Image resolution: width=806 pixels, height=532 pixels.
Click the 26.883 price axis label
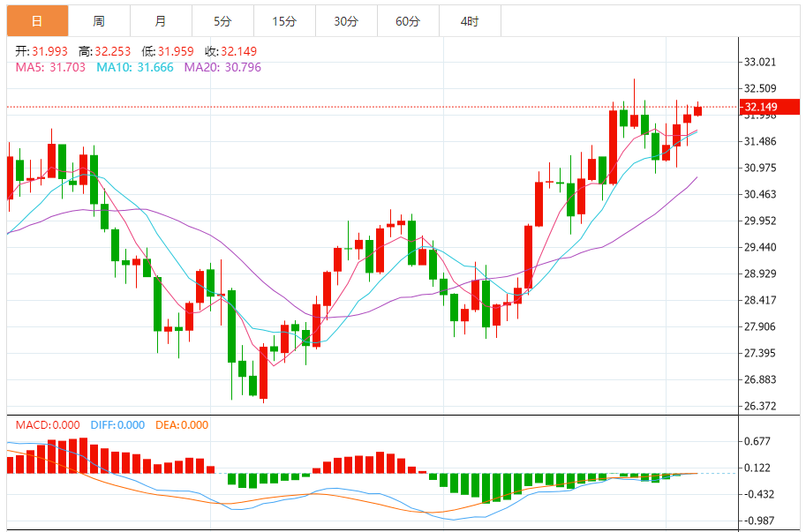[760, 379]
